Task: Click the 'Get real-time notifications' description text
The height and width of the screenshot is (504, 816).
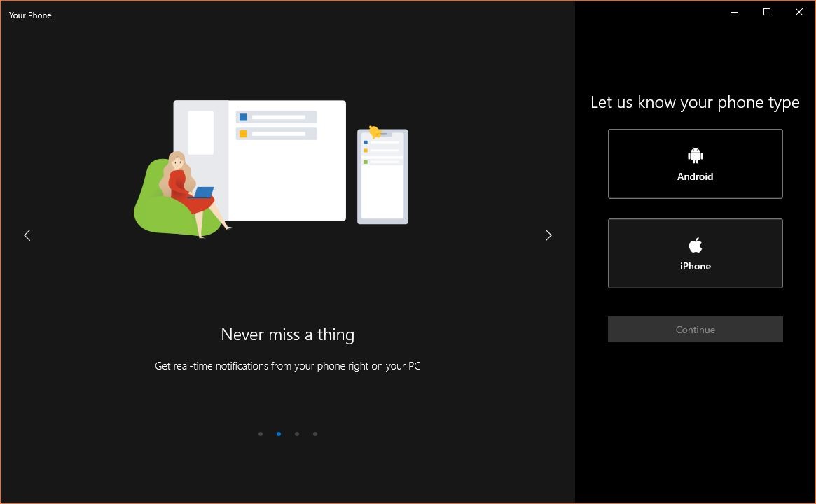Action: [x=288, y=366]
